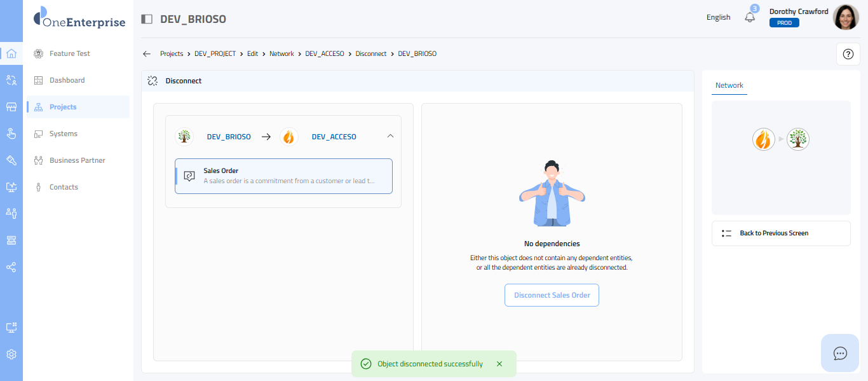This screenshot has height=381, width=868.
Task: Click the back arrow beside breadcrumbs
Action: pos(147,54)
